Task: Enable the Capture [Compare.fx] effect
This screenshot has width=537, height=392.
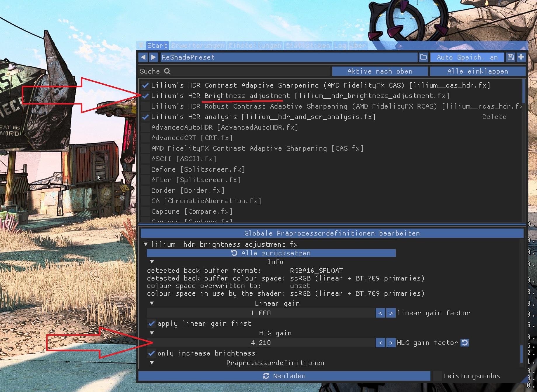Action: coord(145,211)
